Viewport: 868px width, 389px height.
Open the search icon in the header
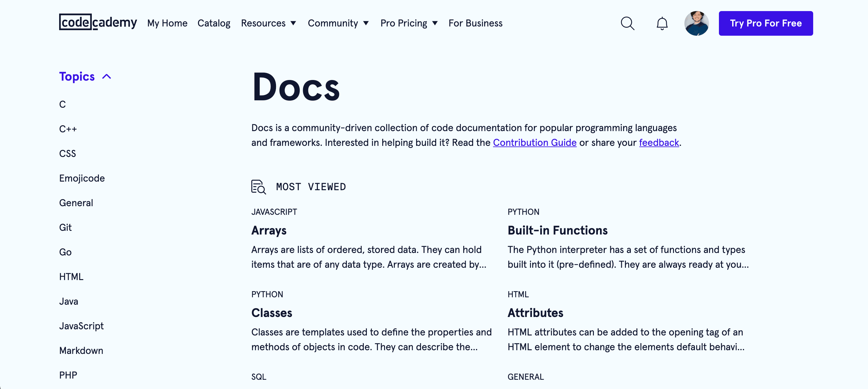click(x=627, y=23)
